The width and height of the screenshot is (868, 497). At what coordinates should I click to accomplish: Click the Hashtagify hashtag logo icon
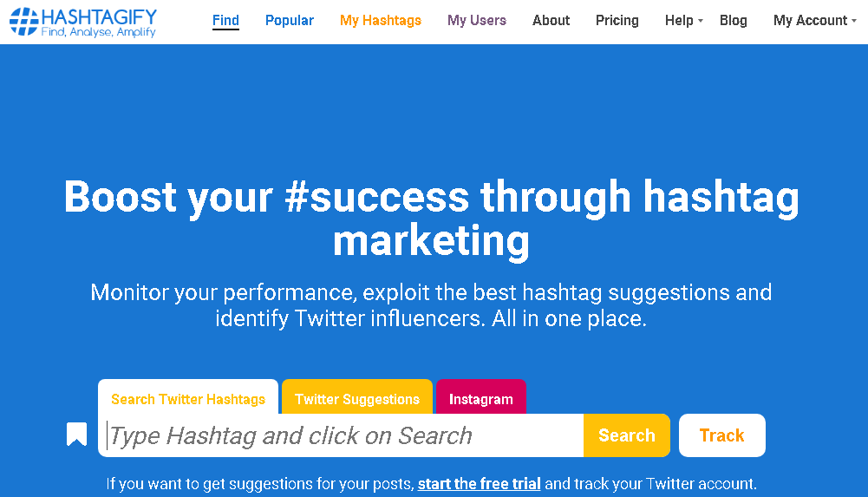23,22
